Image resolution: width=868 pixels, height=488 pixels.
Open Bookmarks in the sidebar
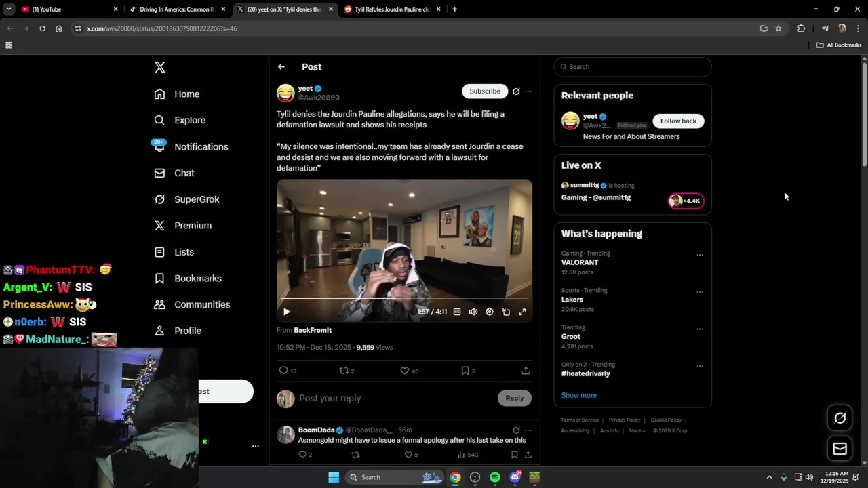click(x=188, y=279)
